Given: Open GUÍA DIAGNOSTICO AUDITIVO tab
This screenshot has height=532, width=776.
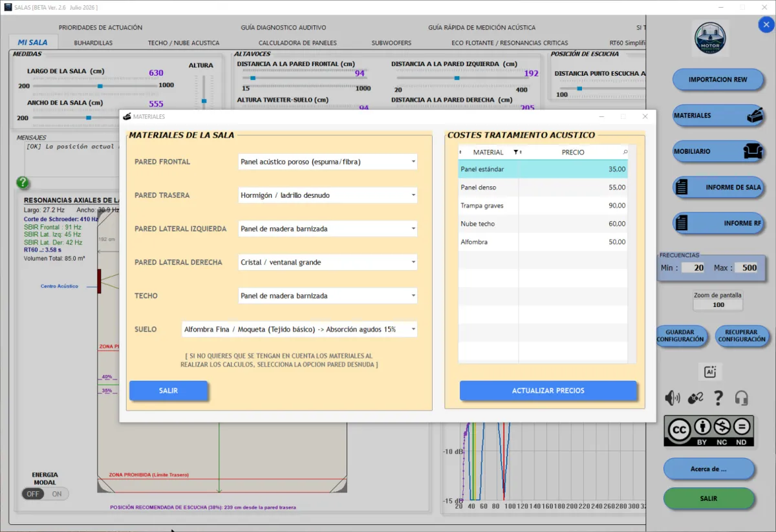Looking at the screenshot, I should (x=283, y=28).
